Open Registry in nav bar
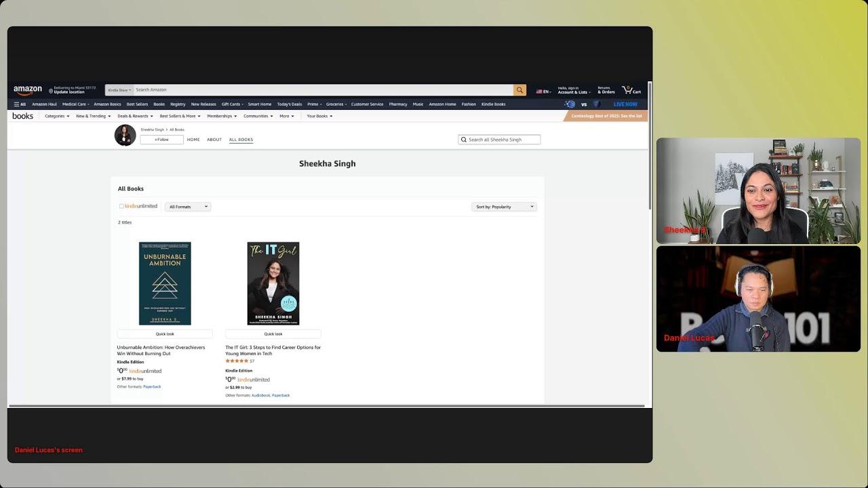Image resolution: width=868 pixels, height=488 pixels. pyautogui.click(x=178, y=104)
